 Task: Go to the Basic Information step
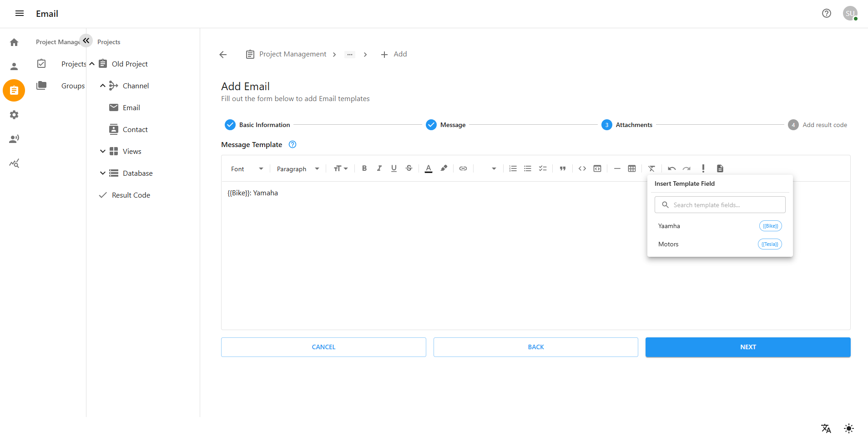point(257,125)
